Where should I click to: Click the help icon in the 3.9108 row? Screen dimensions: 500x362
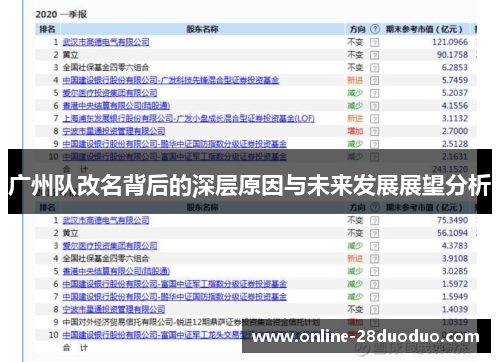(375, 259)
